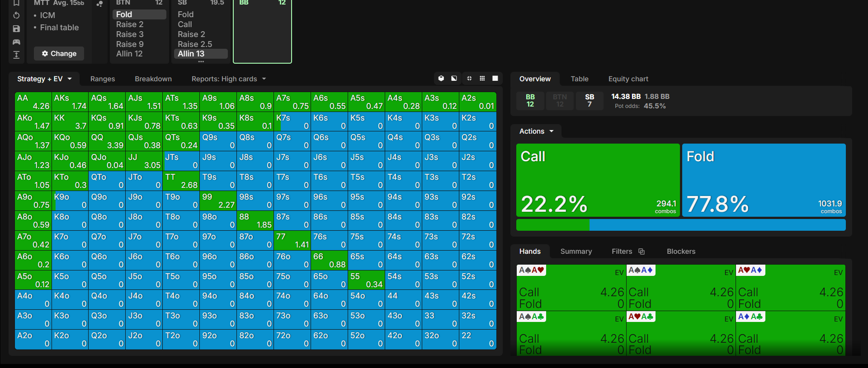868x368 pixels.
Task: Click the three-dots nodes icon near MTT
Action: [x=99, y=4]
